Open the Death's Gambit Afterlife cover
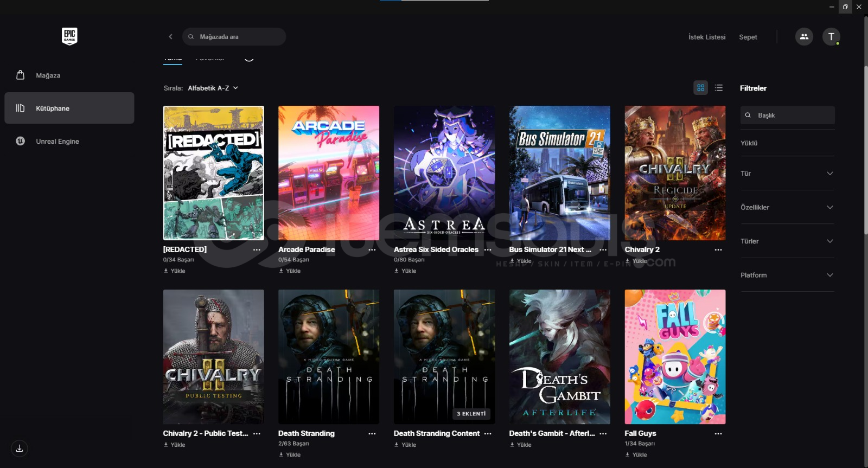The image size is (868, 468). click(560, 357)
